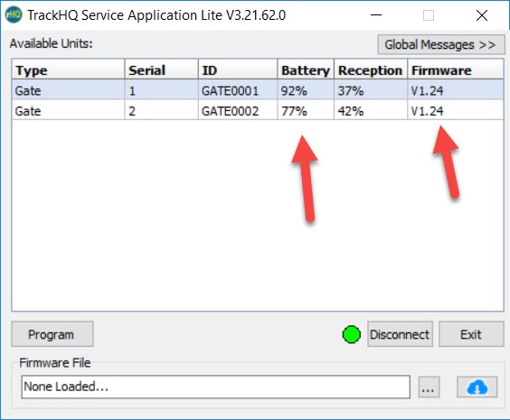Click the ID column header

[x=238, y=70]
